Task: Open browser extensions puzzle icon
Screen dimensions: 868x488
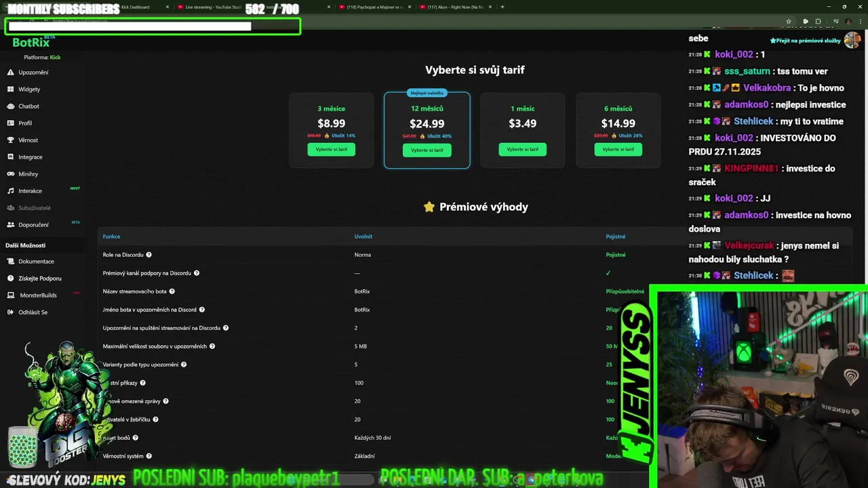Action: [818, 22]
